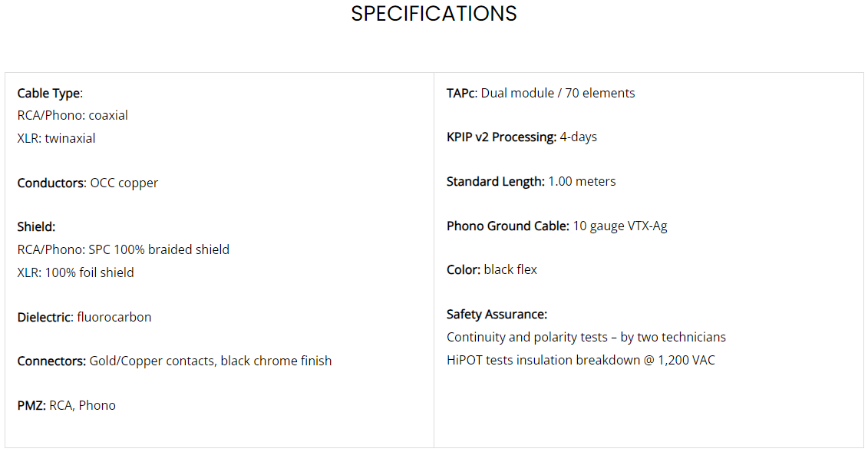The height and width of the screenshot is (452, 868).
Task: Select PMZ: RCA, Phono entry
Action: [67, 405]
